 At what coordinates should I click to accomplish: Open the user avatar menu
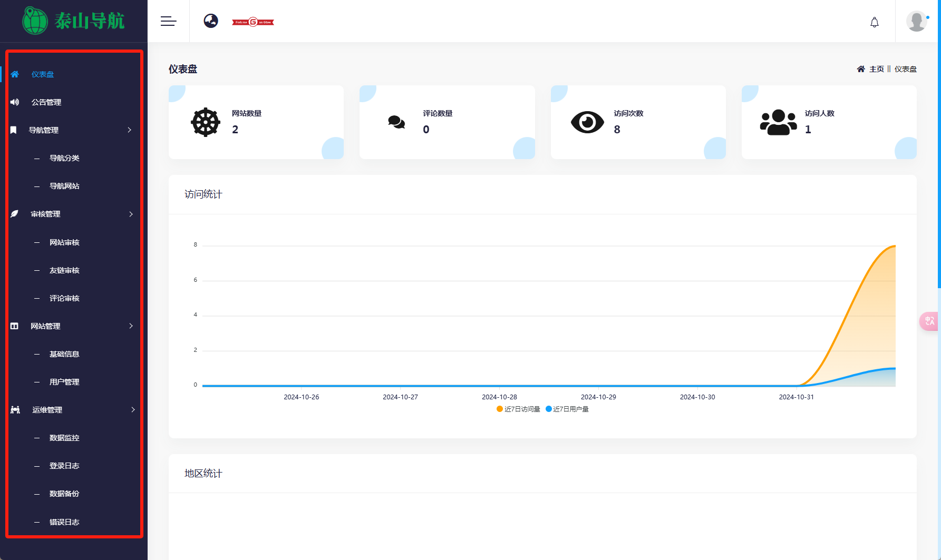coord(916,21)
